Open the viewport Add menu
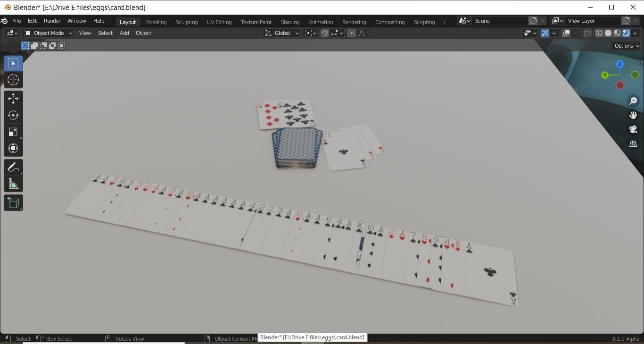Image resolution: width=644 pixels, height=344 pixels. coord(124,33)
